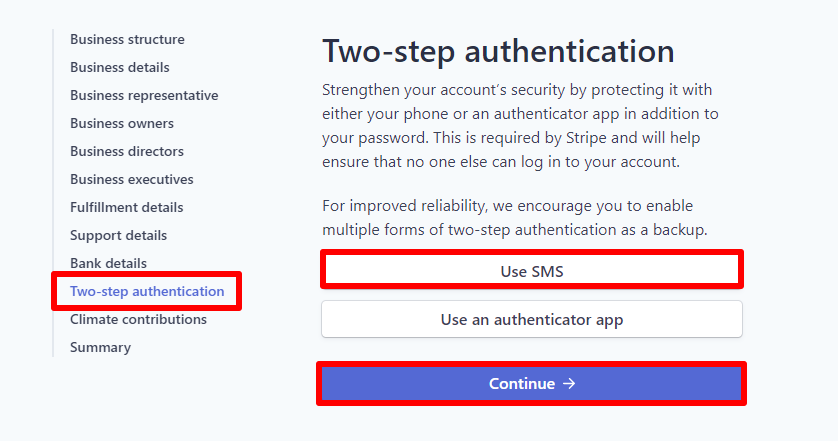Select Business executives in sidebar
Screen dimensions: 838x441
[x=132, y=180]
